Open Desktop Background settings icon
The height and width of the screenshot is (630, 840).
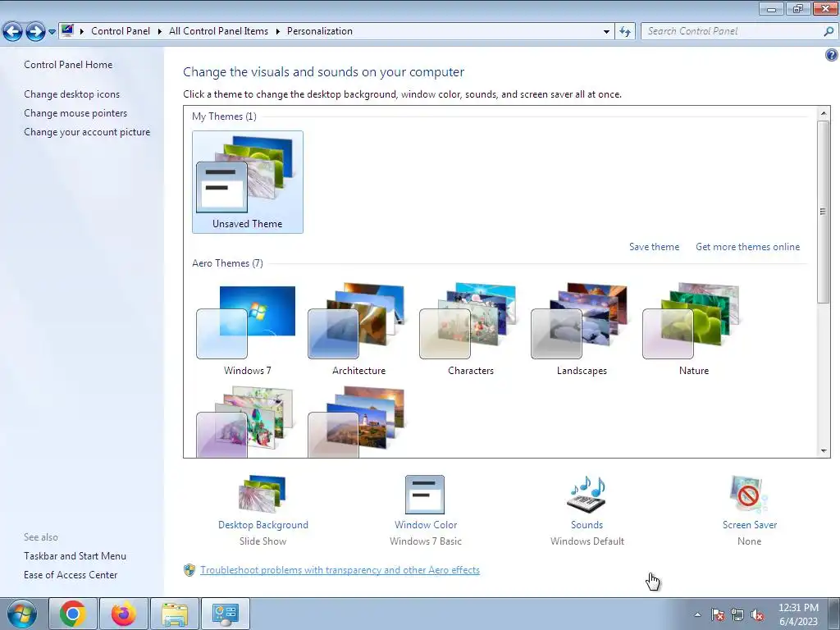[262, 494]
